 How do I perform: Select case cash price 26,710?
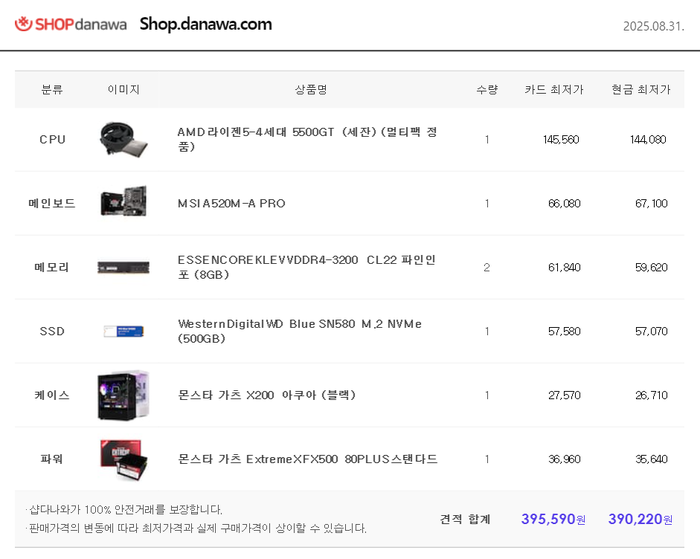pos(651,395)
